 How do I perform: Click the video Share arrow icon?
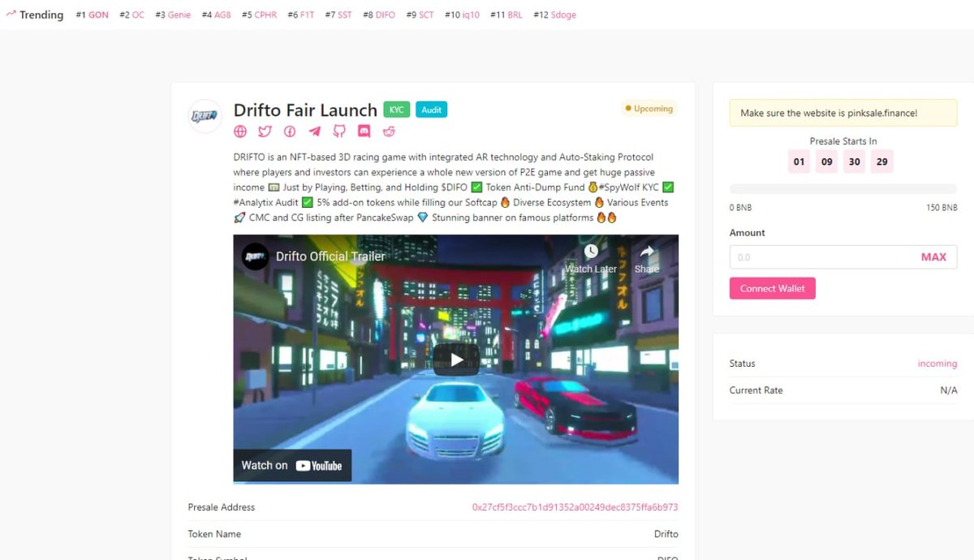point(647,252)
